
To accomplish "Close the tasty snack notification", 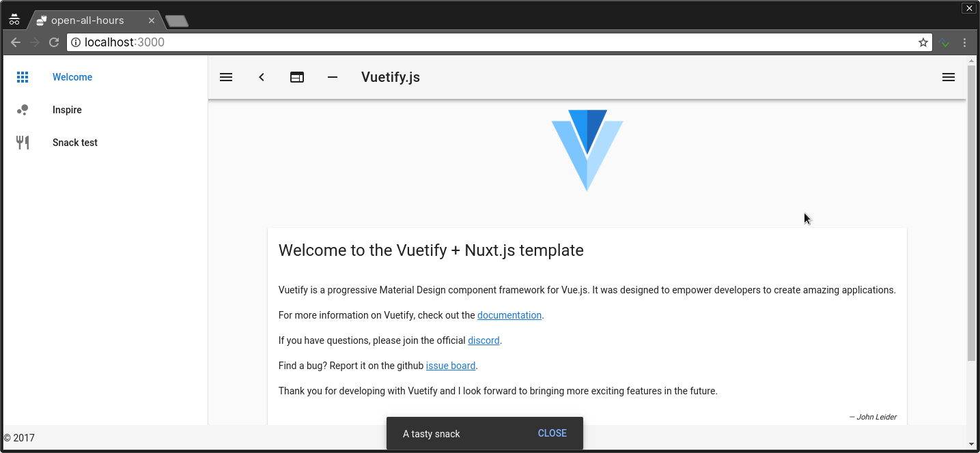I will point(552,433).
